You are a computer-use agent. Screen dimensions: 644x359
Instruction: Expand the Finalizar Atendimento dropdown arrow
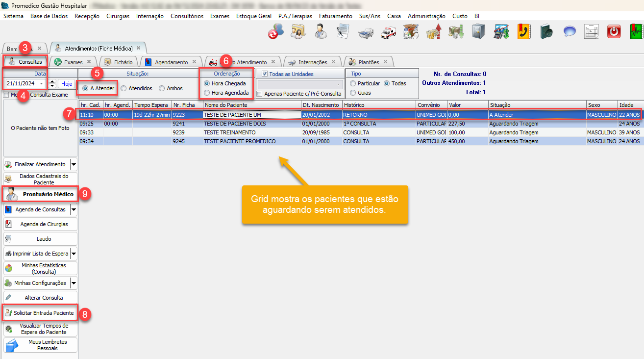(74, 164)
